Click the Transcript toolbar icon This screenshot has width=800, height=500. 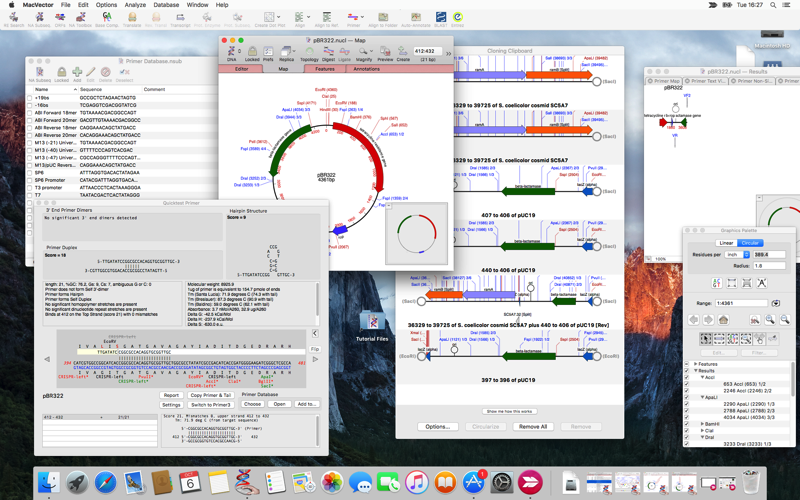pyautogui.click(x=180, y=17)
